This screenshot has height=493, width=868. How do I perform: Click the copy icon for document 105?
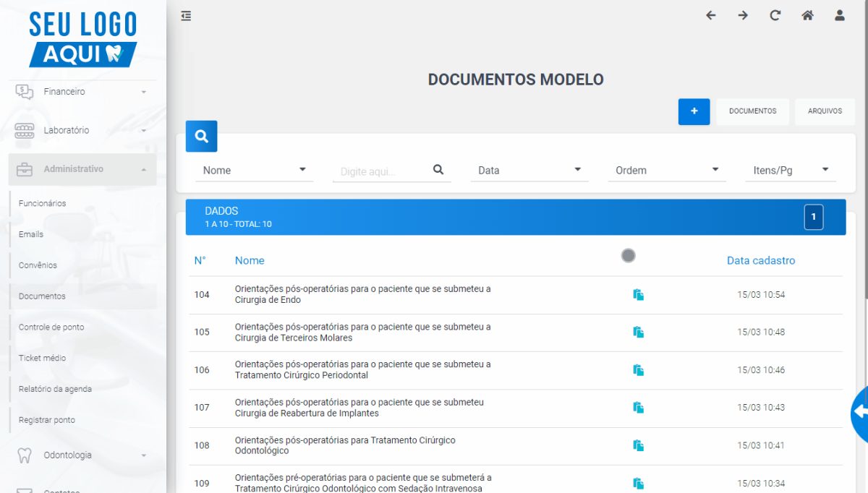(x=638, y=332)
